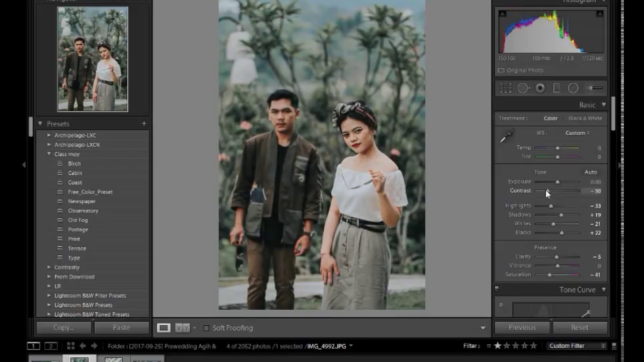644x362 pixels.
Task: Collapse the Presets panel triangle
Action: 40,124
